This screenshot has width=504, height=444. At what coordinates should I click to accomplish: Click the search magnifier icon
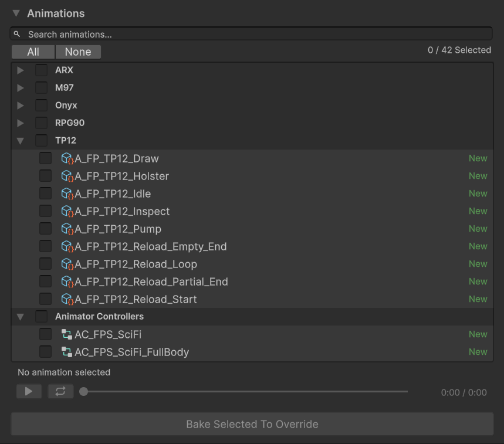[x=17, y=34]
